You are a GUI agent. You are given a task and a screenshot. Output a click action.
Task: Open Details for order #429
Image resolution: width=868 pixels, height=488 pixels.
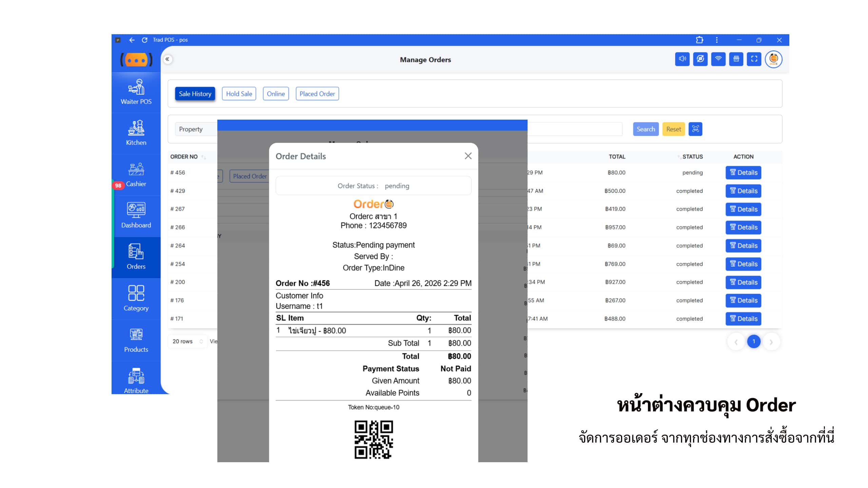(x=743, y=191)
